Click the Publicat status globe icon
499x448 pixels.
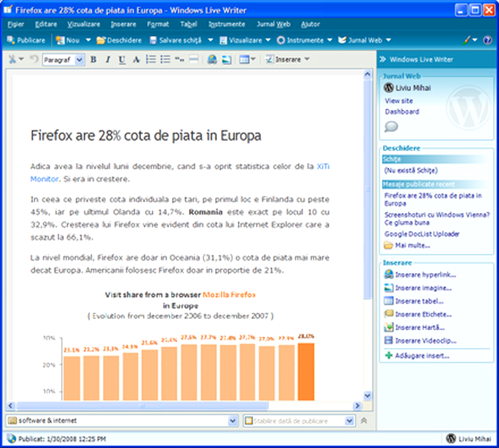[11, 439]
